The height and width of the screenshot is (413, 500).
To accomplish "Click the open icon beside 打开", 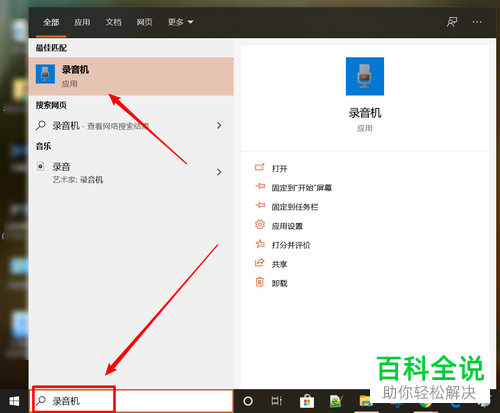I will point(260,167).
